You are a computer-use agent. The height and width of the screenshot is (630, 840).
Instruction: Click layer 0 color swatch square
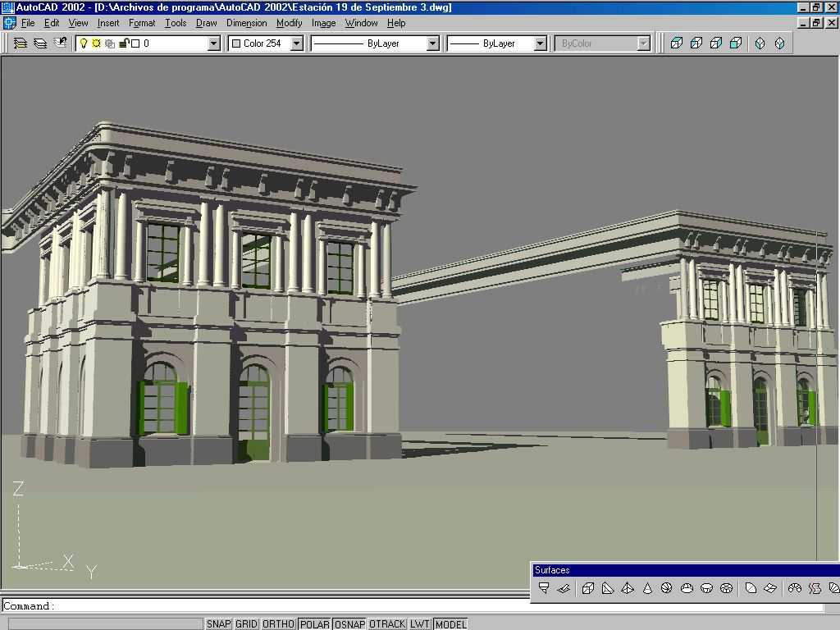[135, 43]
